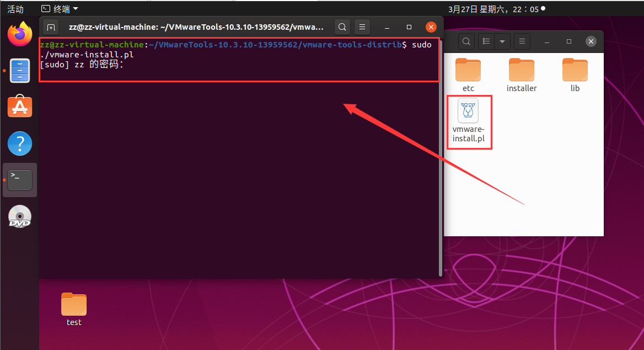Image resolution: width=644 pixels, height=350 pixels.
Task: Minimize the Terminal window
Action: coord(387,27)
